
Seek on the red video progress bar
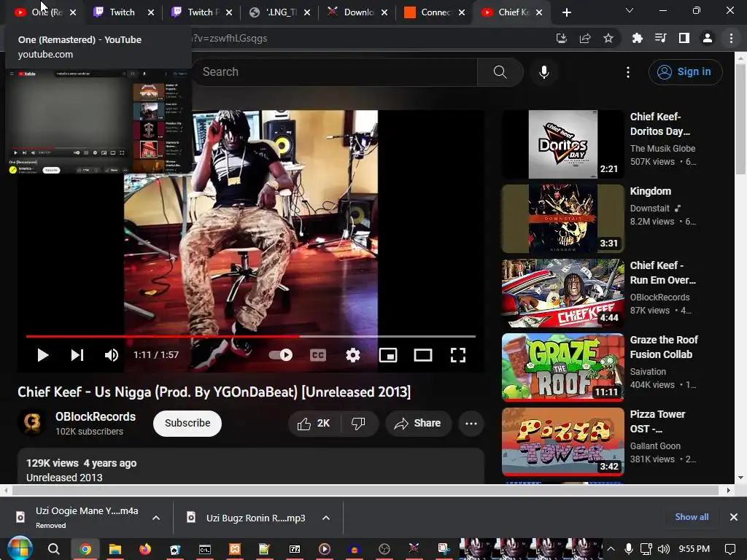pos(251,336)
